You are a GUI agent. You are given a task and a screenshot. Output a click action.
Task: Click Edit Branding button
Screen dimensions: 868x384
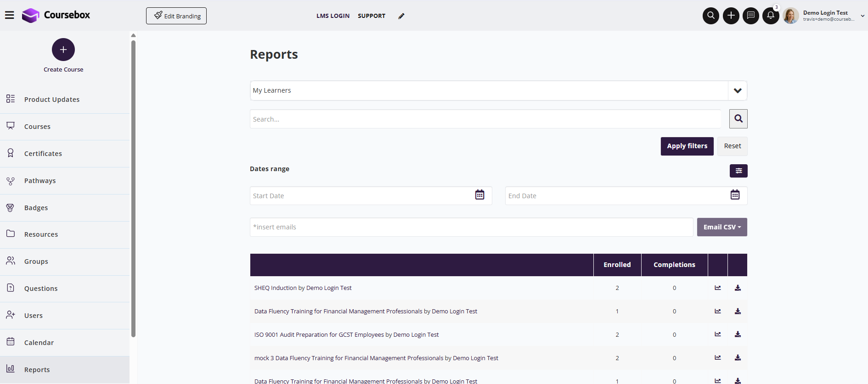pyautogui.click(x=176, y=16)
